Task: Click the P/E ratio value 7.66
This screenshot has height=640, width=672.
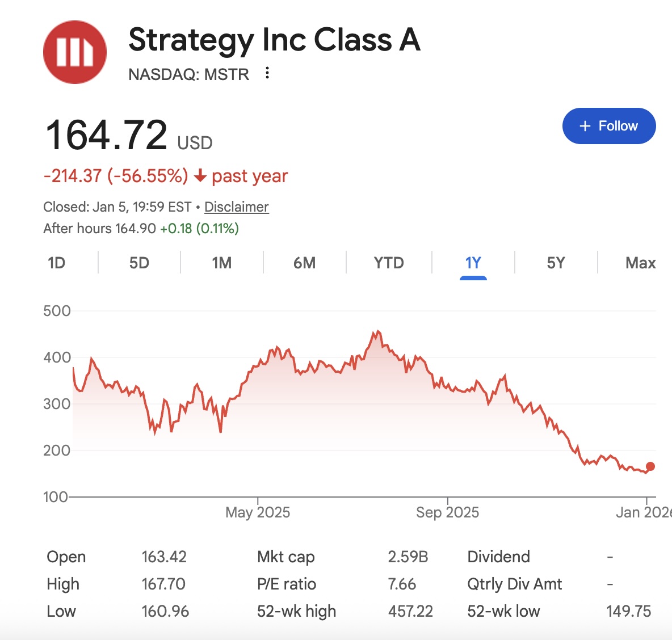Action: [402, 584]
